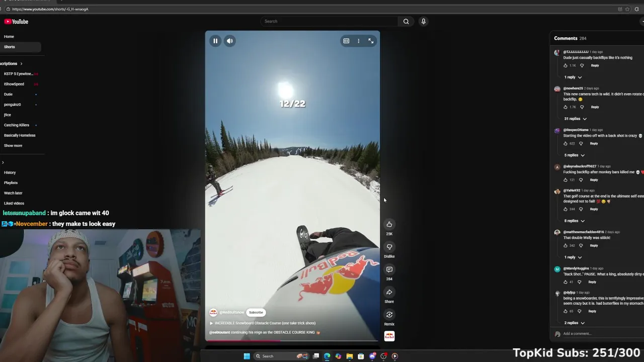Focus the YouTube search box
This screenshot has width=644, height=362.
click(x=330, y=21)
